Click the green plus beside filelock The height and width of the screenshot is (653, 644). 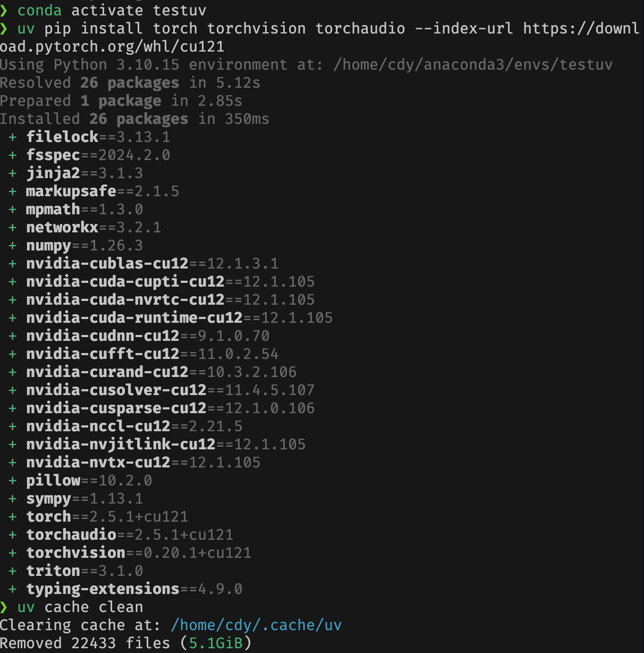click(x=13, y=137)
